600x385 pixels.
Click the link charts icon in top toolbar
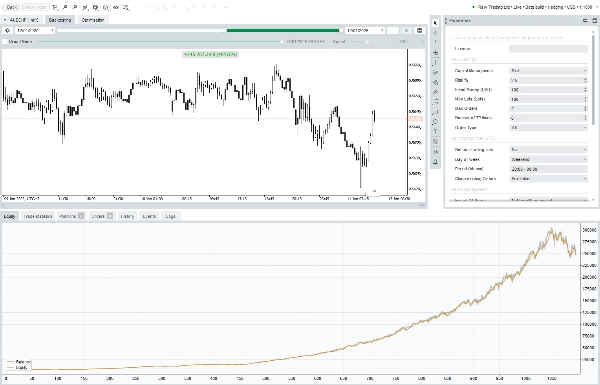point(116,7)
